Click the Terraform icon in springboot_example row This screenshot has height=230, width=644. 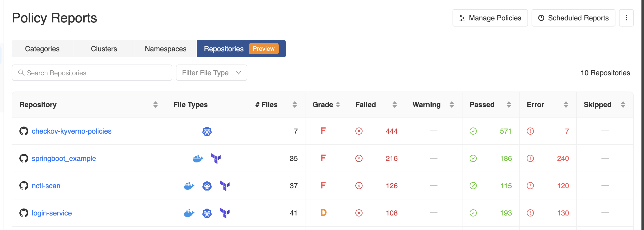tap(216, 159)
